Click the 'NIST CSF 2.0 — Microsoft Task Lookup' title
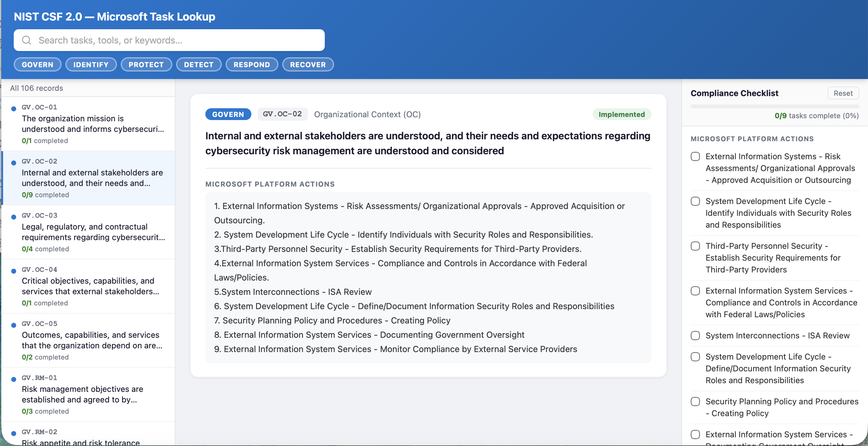This screenshot has height=446, width=868. [114, 16]
